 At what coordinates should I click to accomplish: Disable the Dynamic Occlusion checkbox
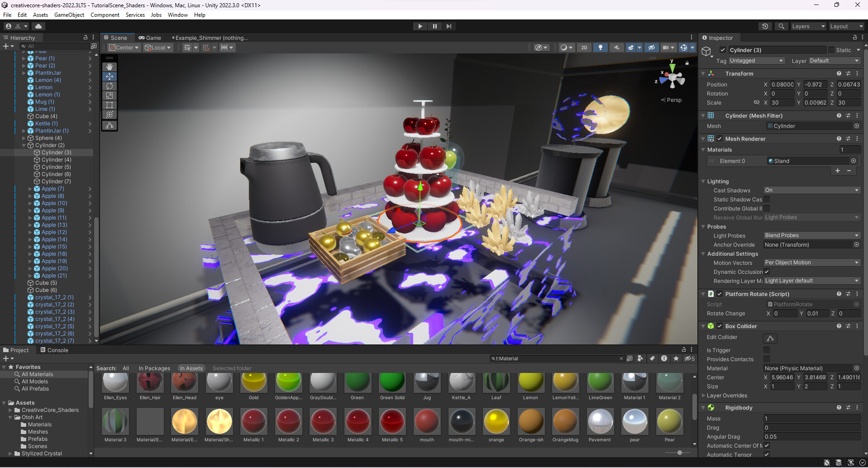767,272
